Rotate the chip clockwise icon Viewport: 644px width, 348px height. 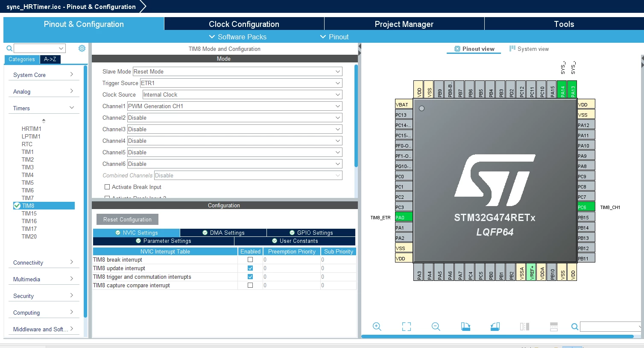coord(465,327)
